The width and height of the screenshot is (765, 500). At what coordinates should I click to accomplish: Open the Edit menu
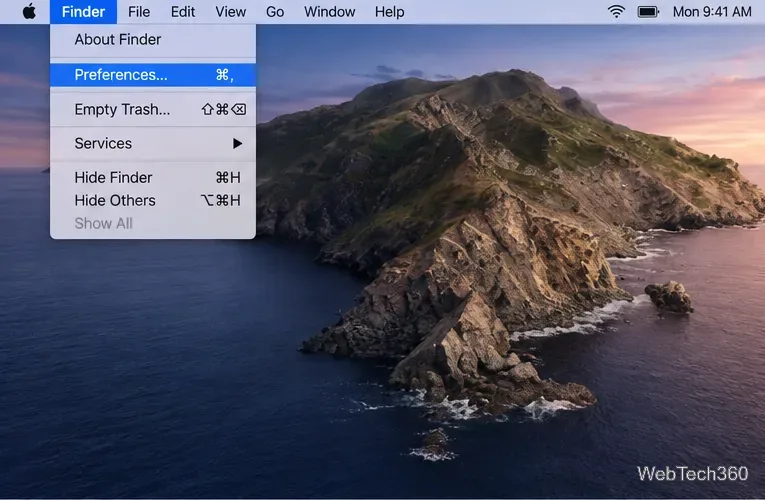183,12
